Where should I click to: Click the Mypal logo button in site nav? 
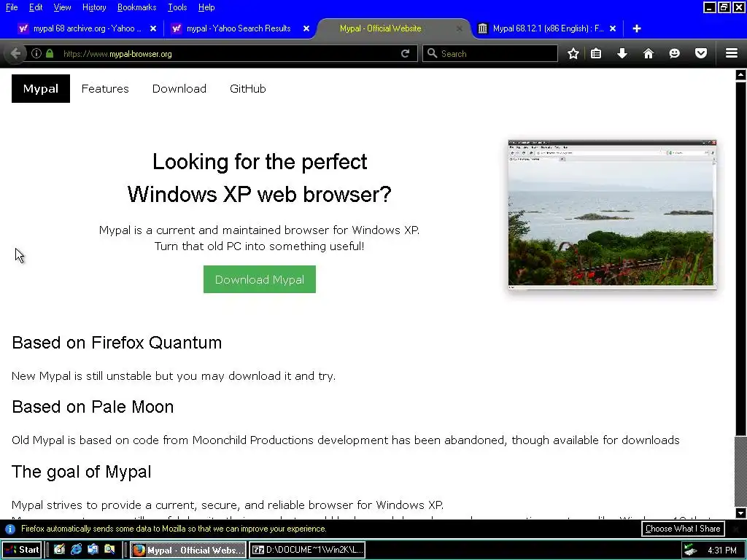tap(41, 88)
